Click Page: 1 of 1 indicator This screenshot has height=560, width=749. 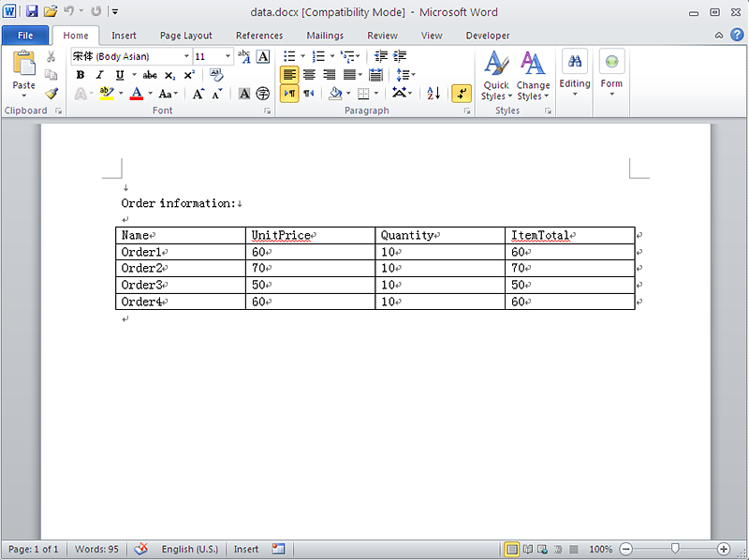coord(34,549)
